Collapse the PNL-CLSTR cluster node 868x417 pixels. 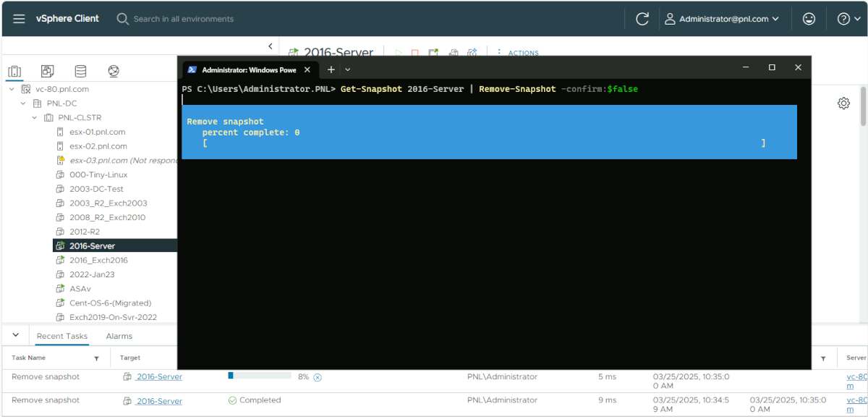tap(34, 117)
